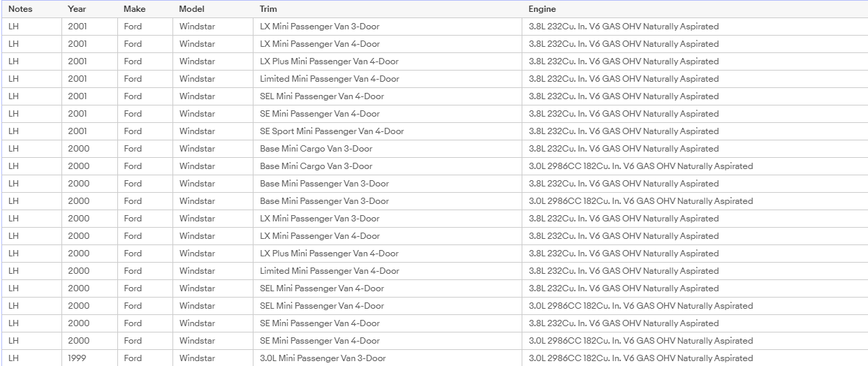Image resolution: width=868 pixels, height=366 pixels.
Task: Click 2000 Base Mini Passenger Van 3.0L engine
Action: [640, 201]
